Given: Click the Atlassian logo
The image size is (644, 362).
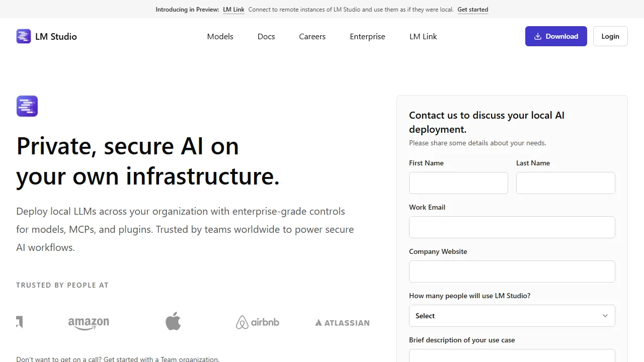Looking at the screenshot, I should pyautogui.click(x=343, y=323).
